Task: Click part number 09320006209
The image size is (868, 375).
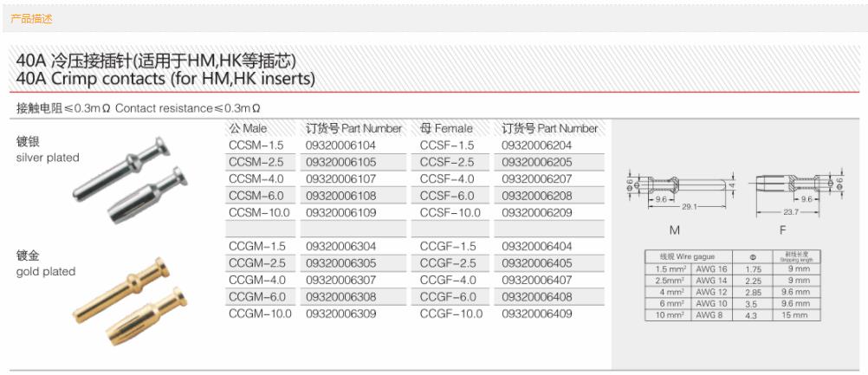Action: point(537,212)
